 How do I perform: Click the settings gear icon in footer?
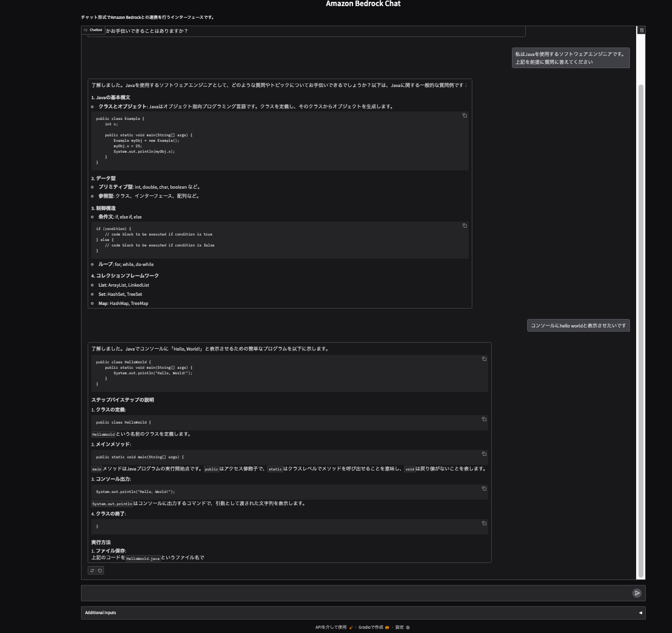(408, 628)
